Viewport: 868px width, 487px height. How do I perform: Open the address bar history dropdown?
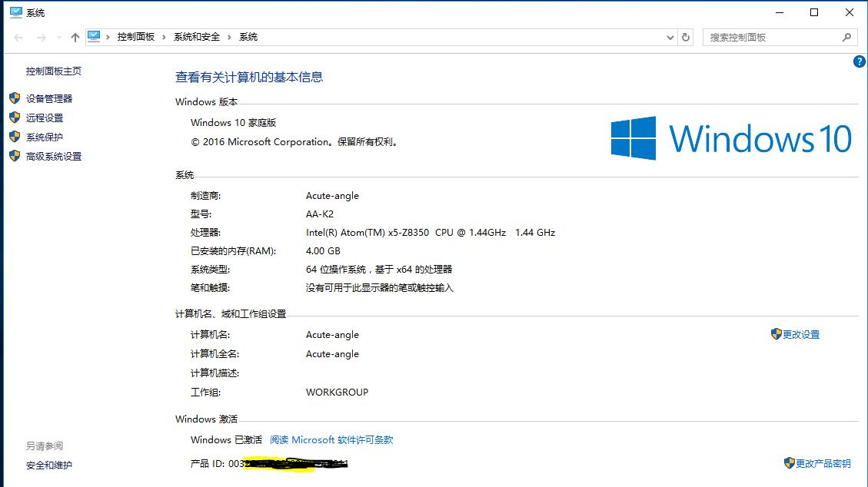point(670,38)
